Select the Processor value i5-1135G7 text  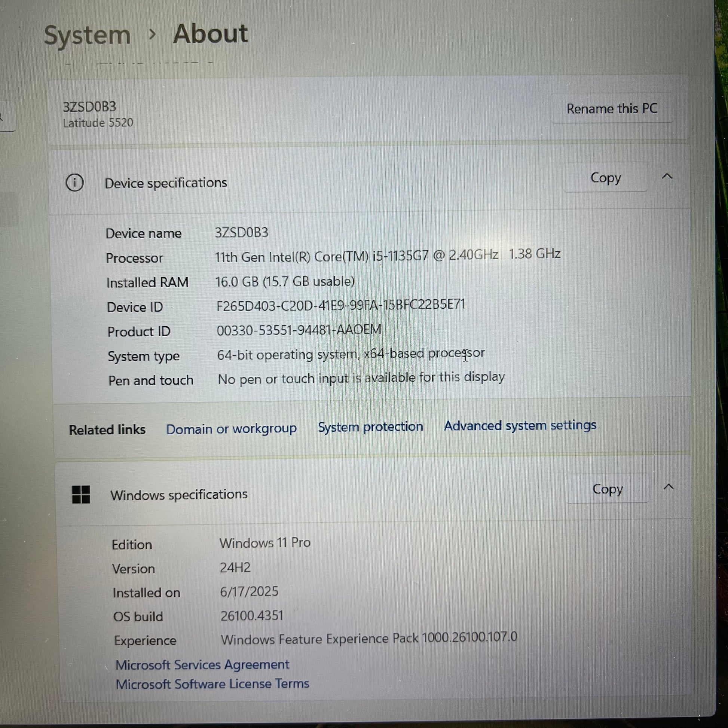pos(387,256)
